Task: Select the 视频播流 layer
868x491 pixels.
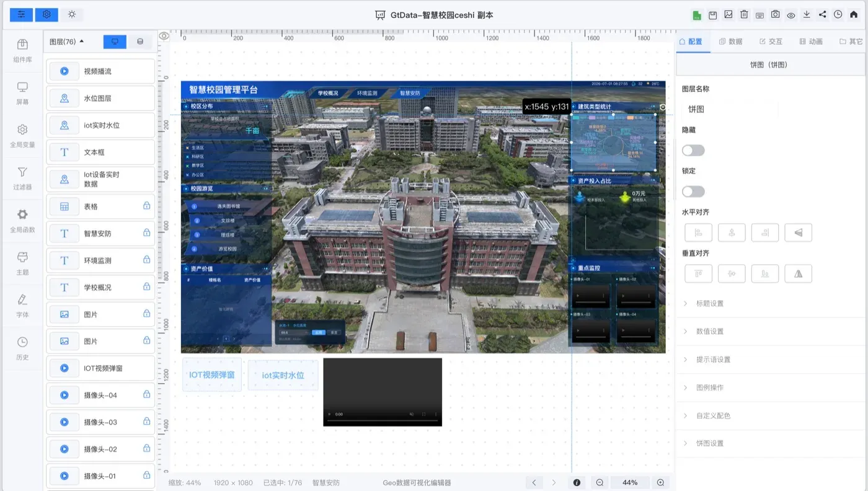Action: pyautogui.click(x=100, y=71)
